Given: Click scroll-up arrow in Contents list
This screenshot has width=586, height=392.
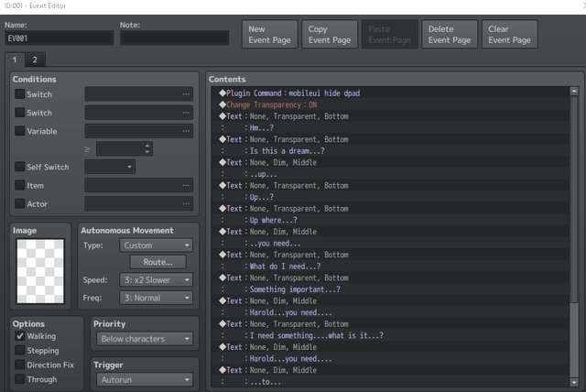Looking at the screenshot, I should 574,91.
